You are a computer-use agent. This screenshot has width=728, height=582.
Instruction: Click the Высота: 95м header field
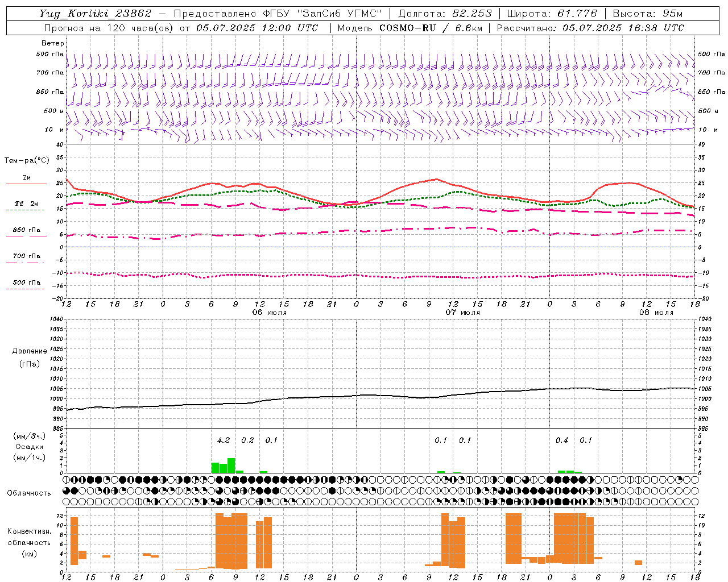648,14
